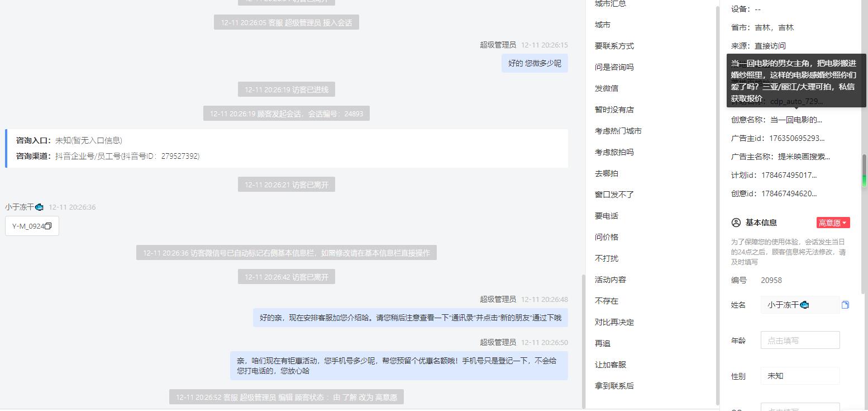Open the 高意愿 customer status dropdown

tap(833, 223)
